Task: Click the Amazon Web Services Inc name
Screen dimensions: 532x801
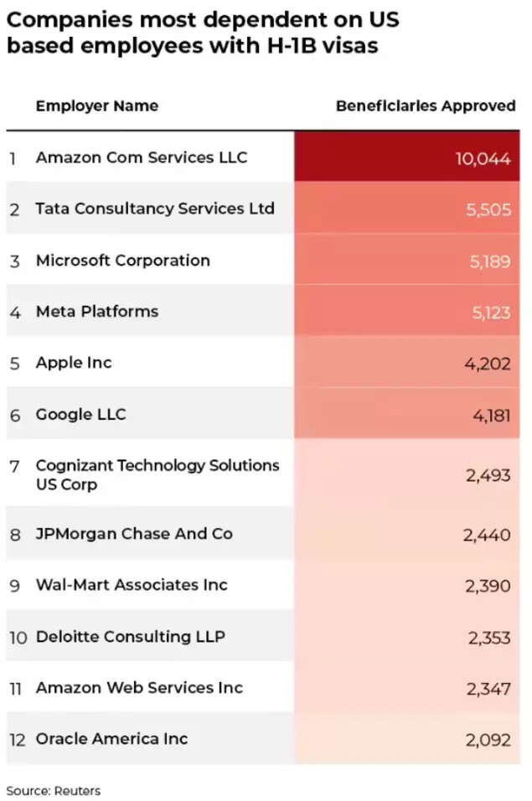Action: pyautogui.click(x=139, y=688)
